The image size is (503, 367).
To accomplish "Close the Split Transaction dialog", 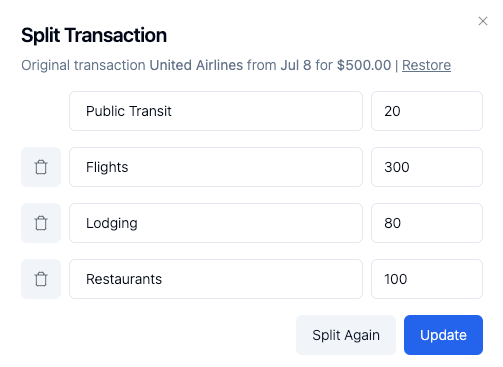I will pyautogui.click(x=483, y=21).
